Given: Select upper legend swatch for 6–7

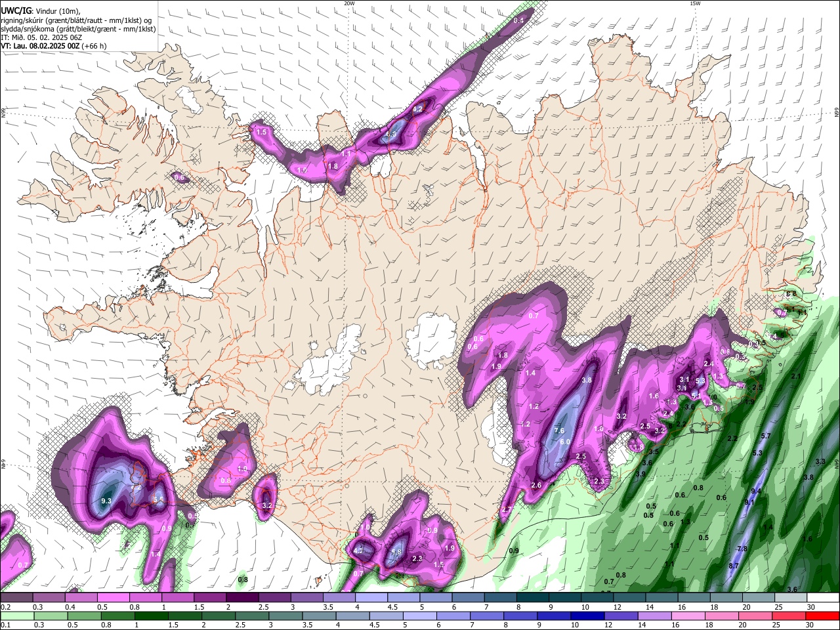Looking at the screenshot, I should tap(468, 598).
